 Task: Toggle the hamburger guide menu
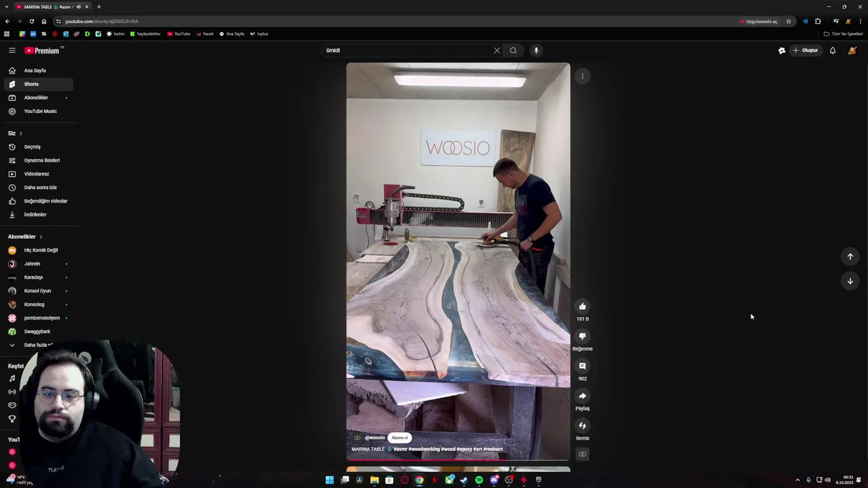coord(12,50)
